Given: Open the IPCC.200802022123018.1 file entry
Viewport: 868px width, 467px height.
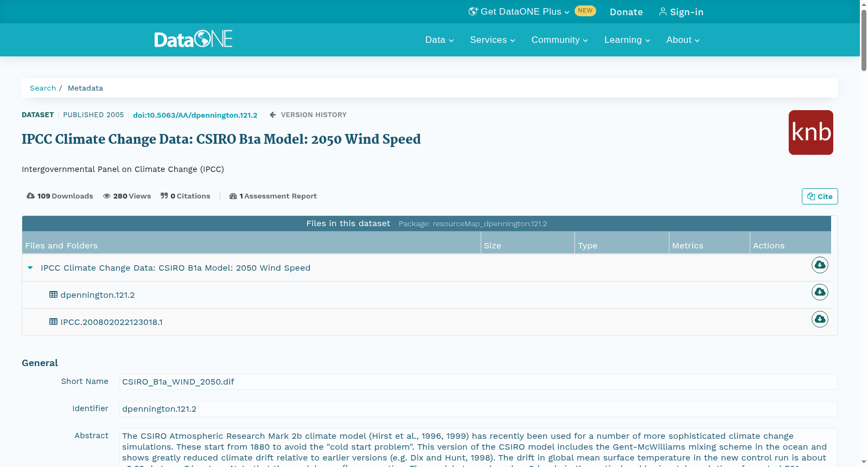Looking at the screenshot, I should click(x=111, y=322).
